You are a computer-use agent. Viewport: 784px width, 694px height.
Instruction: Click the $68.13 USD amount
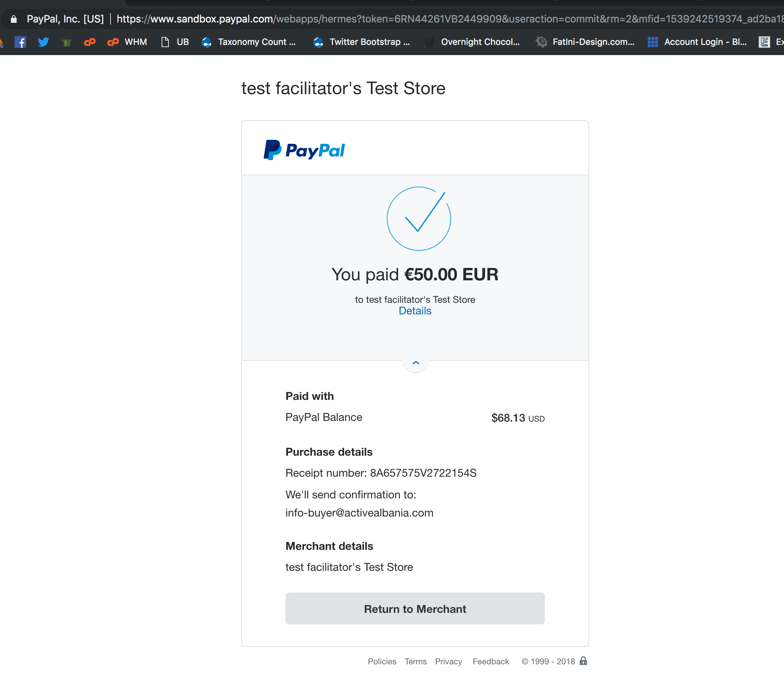(518, 418)
